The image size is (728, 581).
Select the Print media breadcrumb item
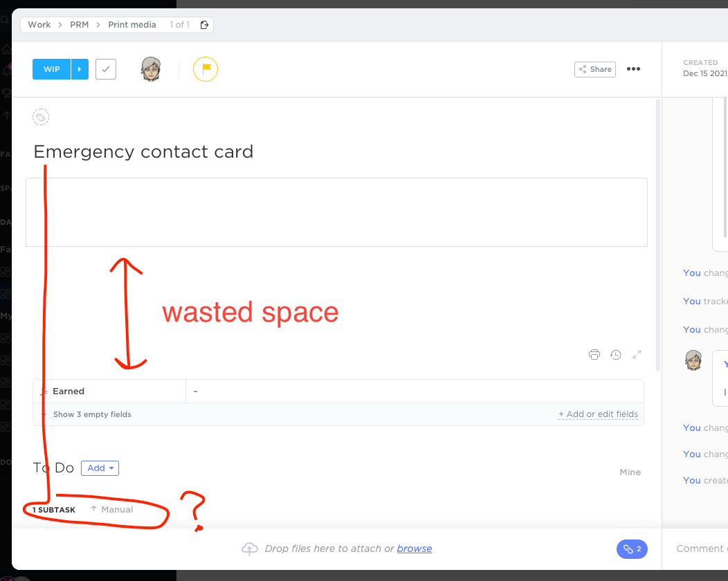click(131, 25)
